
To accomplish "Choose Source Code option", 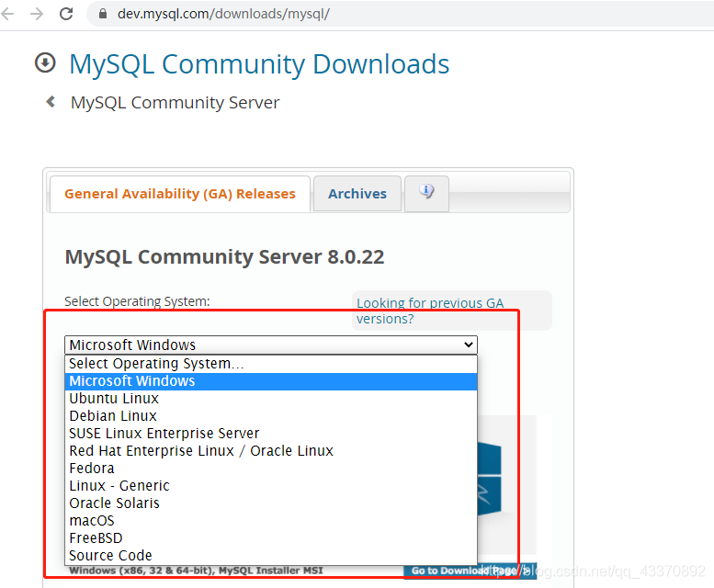I will tap(271, 556).
